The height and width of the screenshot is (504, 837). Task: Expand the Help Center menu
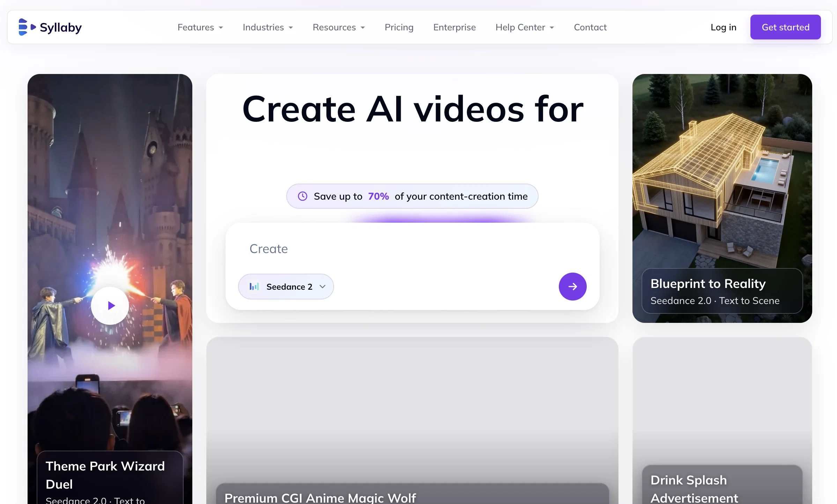click(525, 27)
